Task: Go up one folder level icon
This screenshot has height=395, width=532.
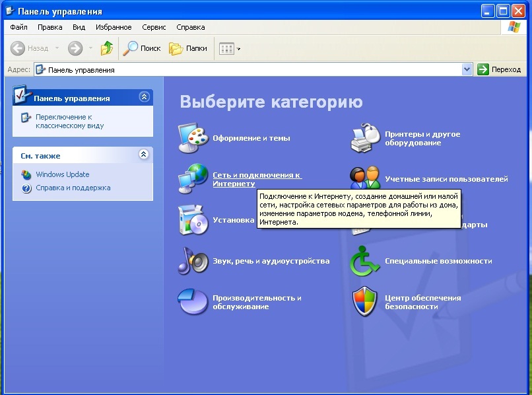Action: coord(107,48)
